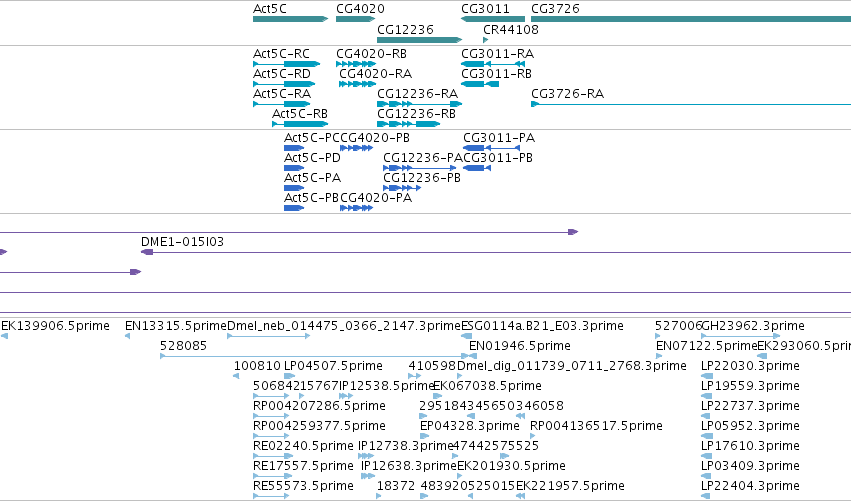Select transcript Act5C-RD
851x501 pixels.
tap(284, 84)
